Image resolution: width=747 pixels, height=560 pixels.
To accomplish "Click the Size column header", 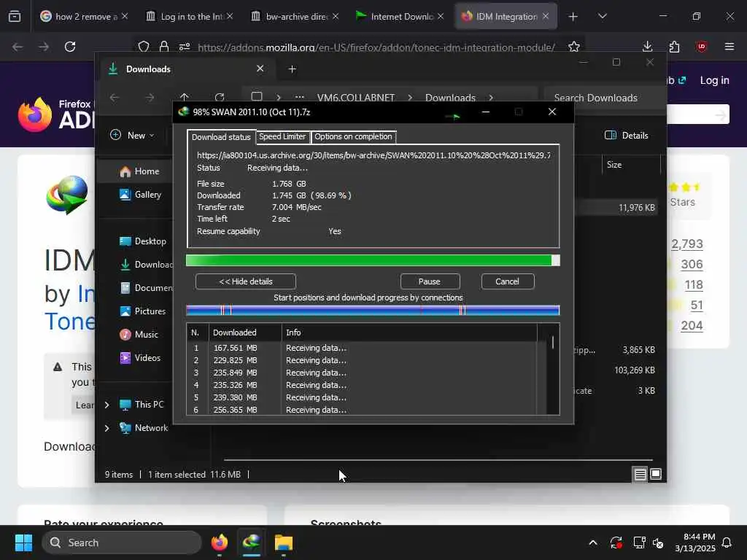I will (631, 165).
